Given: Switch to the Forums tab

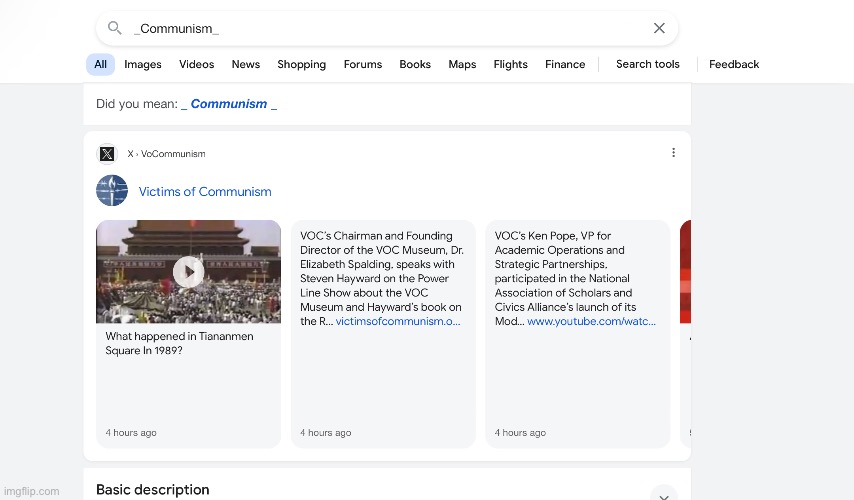Looking at the screenshot, I should tap(363, 64).
